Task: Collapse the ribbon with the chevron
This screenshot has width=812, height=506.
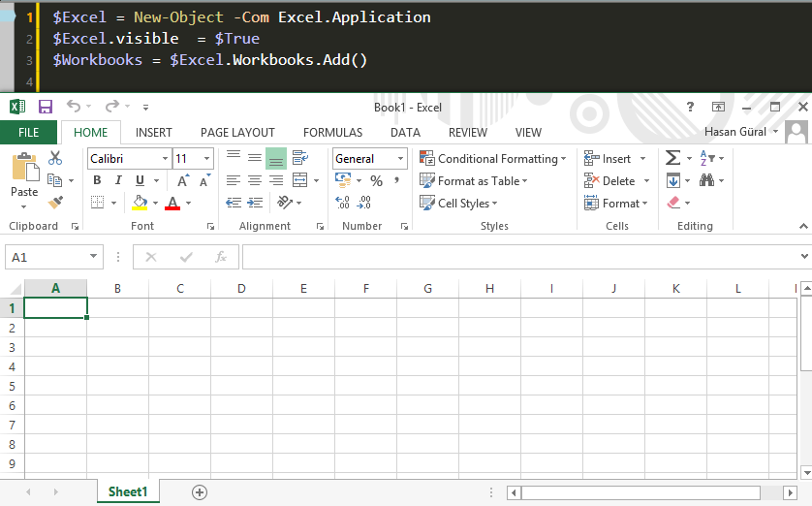Action: [803, 226]
